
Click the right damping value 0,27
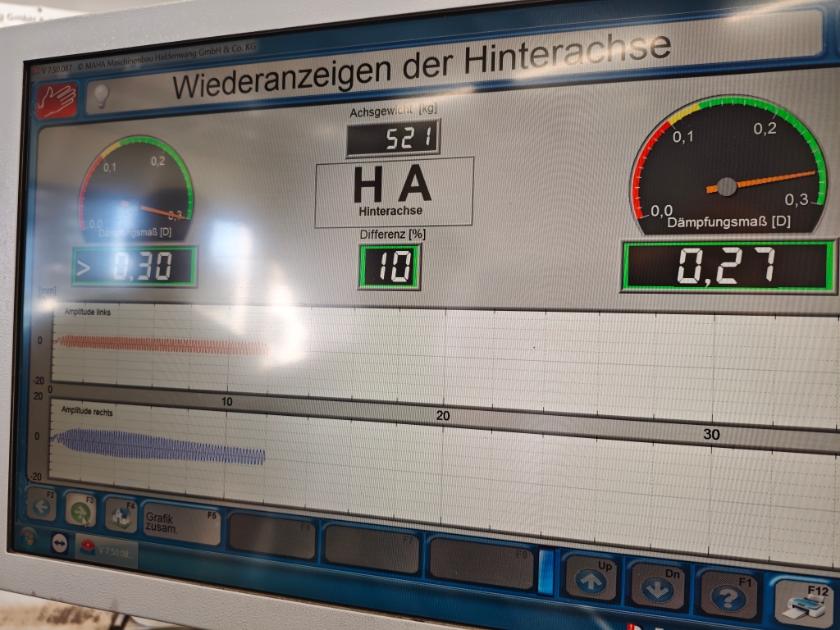pos(728,267)
